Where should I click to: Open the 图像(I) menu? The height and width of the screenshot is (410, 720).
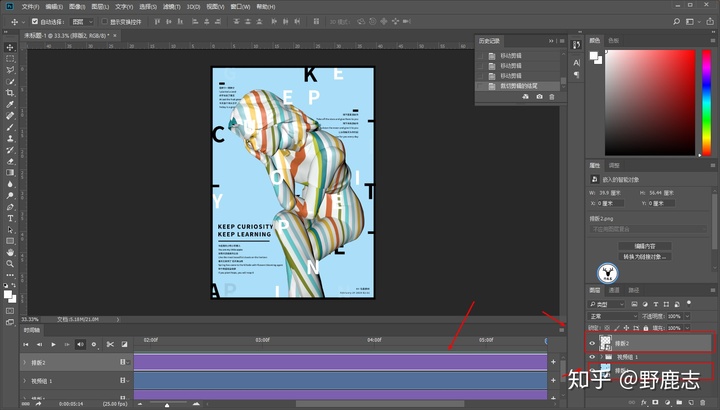pos(77,6)
